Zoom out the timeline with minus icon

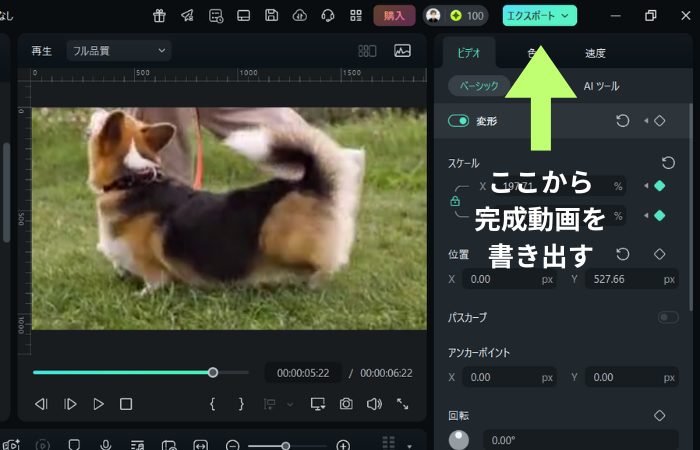pos(233,445)
